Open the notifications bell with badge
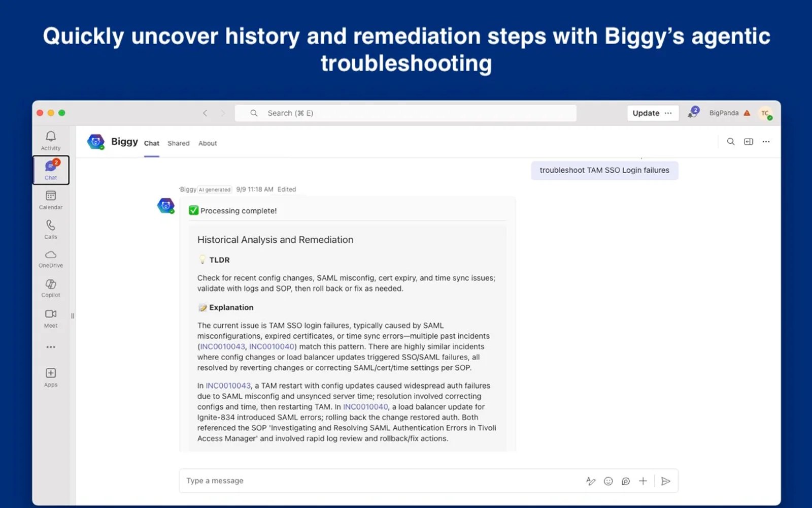The height and width of the screenshot is (508, 812). [x=693, y=113]
